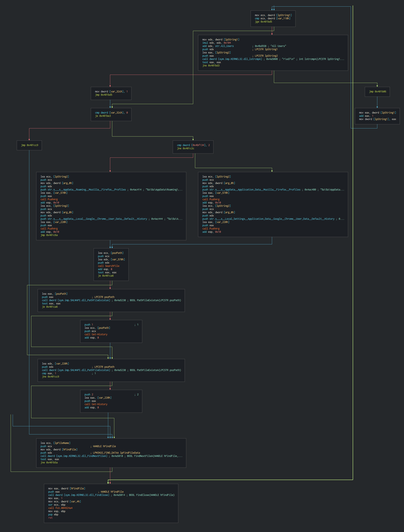Click the 'call SearchFile' instruction

tap(109, 266)
